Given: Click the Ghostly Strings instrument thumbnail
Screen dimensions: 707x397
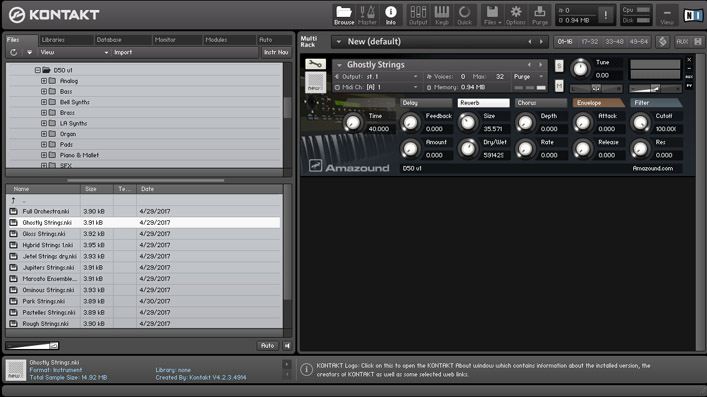Looking at the screenshot, I should click(x=315, y=83).
